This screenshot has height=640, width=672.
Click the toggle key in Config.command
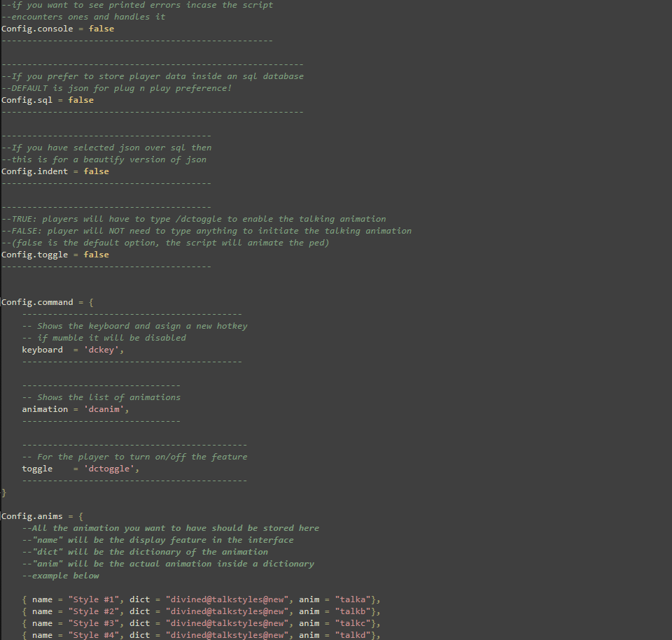37,469
